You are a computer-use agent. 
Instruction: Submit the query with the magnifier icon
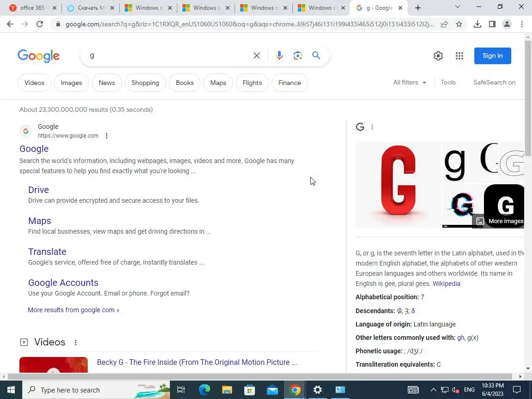point(316,55)
